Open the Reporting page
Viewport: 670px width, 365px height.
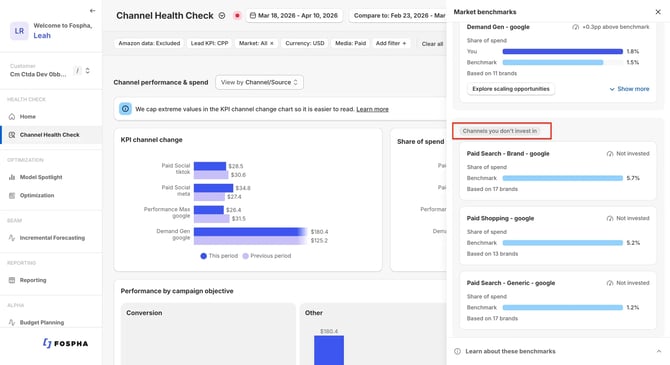[33, 280]
